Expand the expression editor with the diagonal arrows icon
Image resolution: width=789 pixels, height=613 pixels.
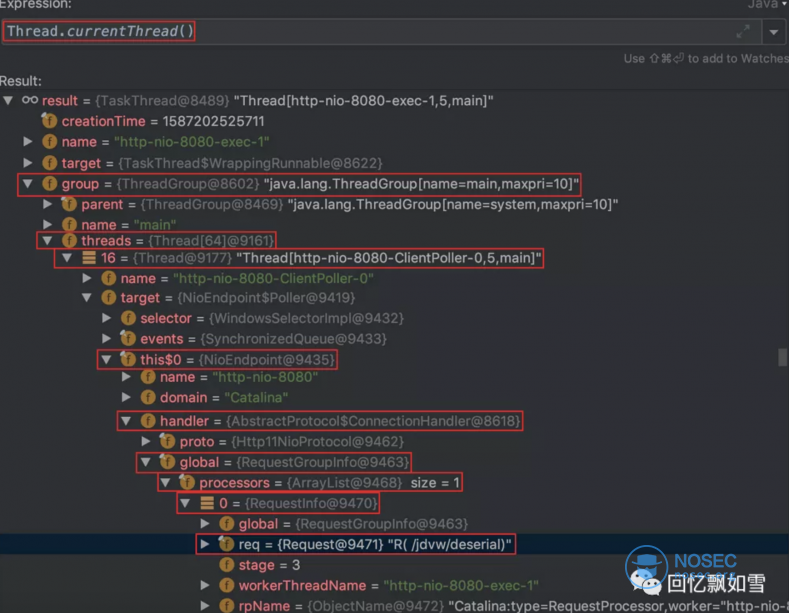coord(743,32)
